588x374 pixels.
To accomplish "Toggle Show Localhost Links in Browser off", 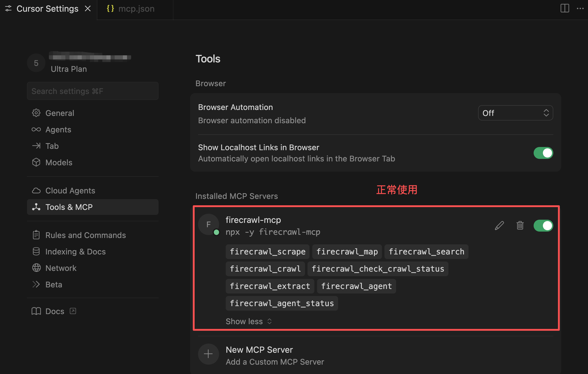I will pyautogui.click(x=543, y=153).
